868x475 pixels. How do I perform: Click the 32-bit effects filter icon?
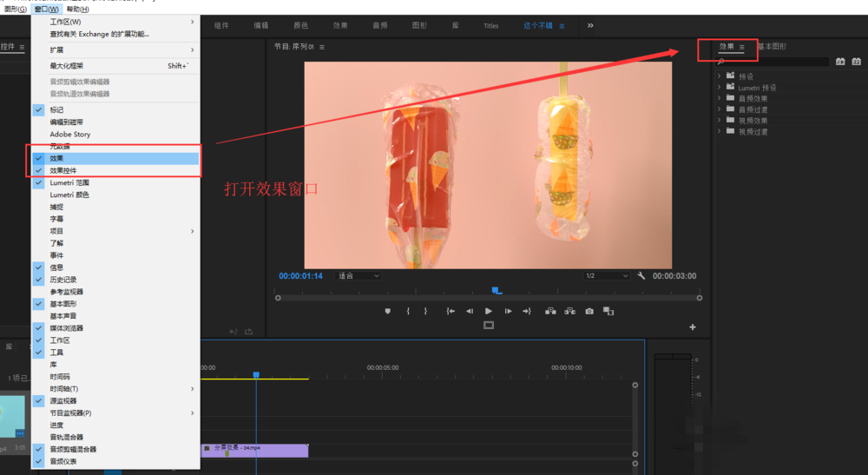tap(857, 62)
